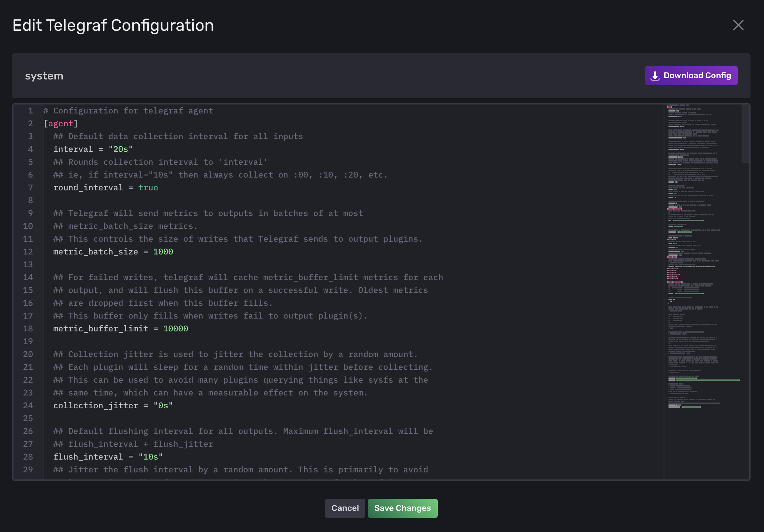Cancel the configuration edit
The height and width of the screenshot is (532, 764).
pos(345,508)
